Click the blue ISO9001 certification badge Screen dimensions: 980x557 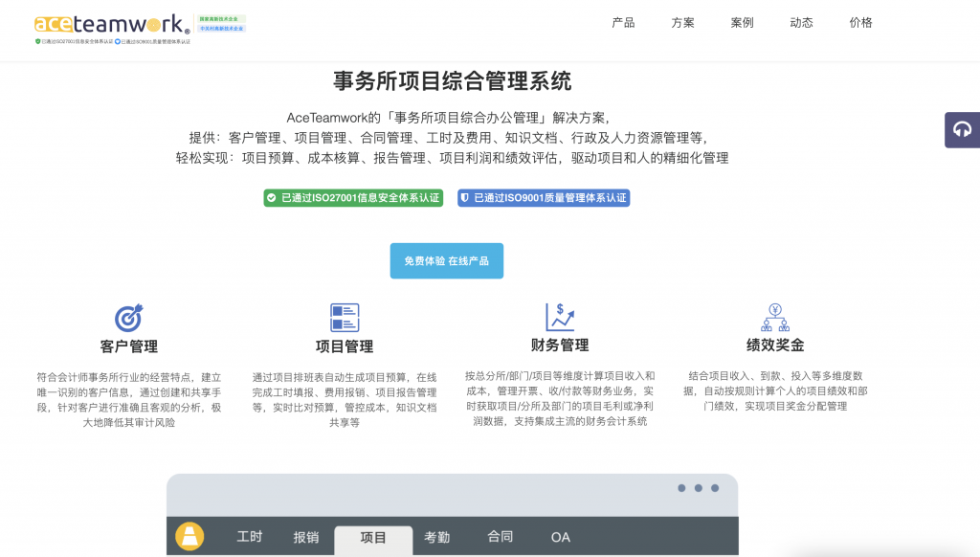(x=544, y=198)
